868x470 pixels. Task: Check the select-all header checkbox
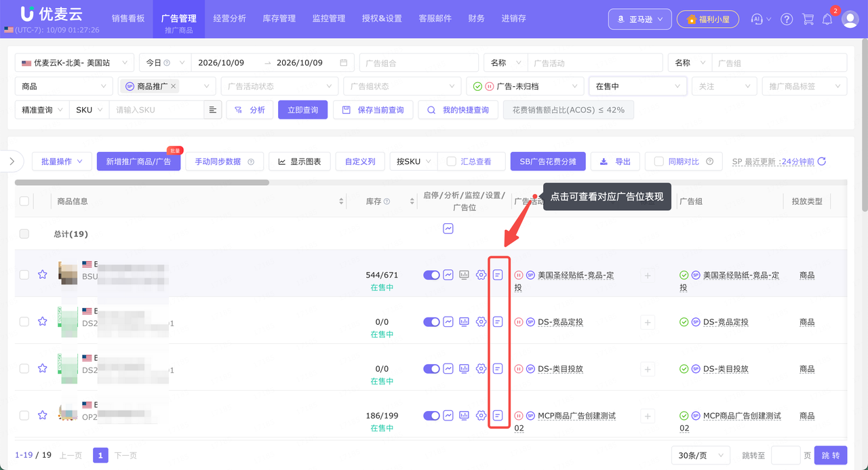24,201
